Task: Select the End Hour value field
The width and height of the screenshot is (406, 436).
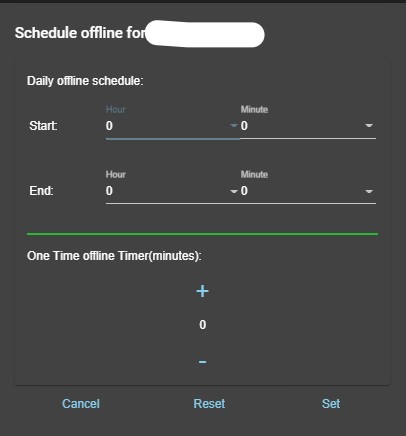Action: pyautogui.click(x=173, y=191)
